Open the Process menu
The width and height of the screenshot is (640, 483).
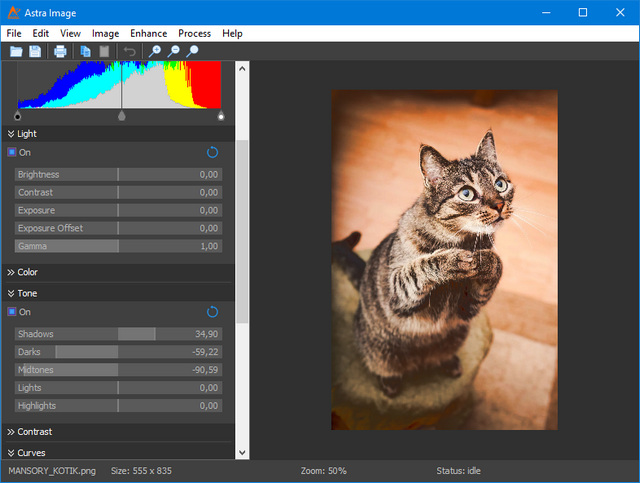(194, 33)
